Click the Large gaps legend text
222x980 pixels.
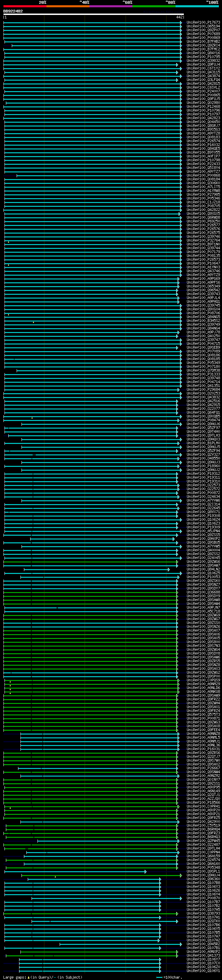(43, 977)
